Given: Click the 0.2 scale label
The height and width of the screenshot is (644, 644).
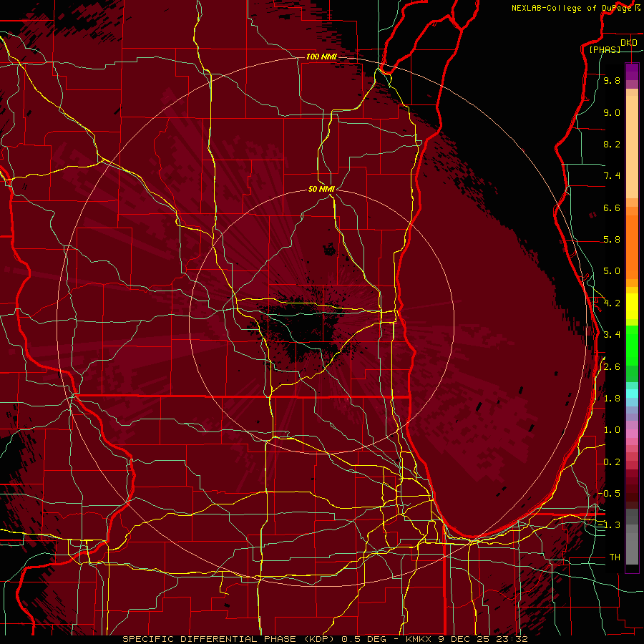Looking at the screenshot, I should (x=612, y=462).
